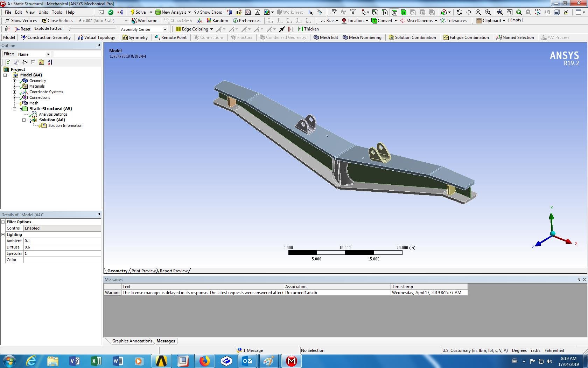Open Mesh Numbering tool
This screenshot has height=368, width=588.
362,38
